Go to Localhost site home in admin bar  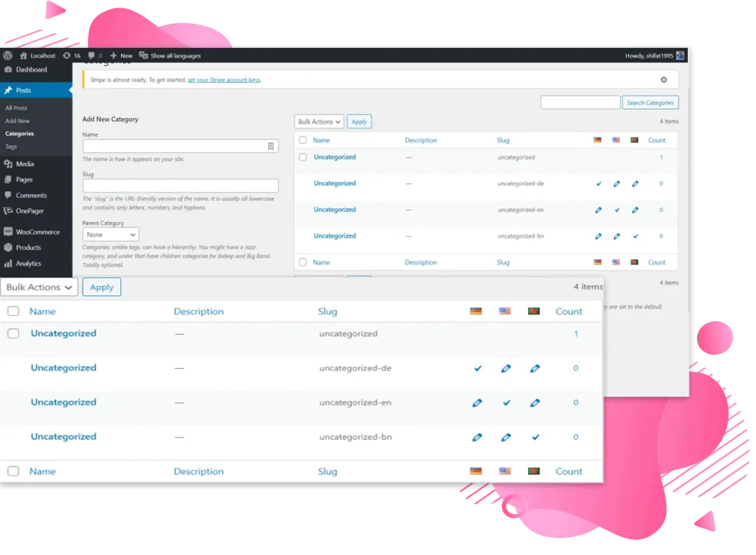point(38,55)
